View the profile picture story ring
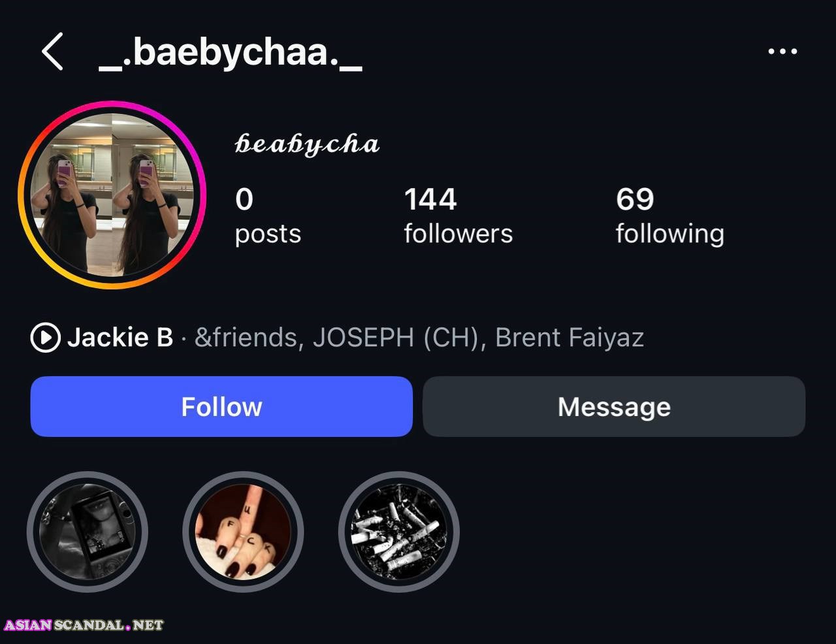The width and height of the screenshot is (836, 644). (112, 195)
